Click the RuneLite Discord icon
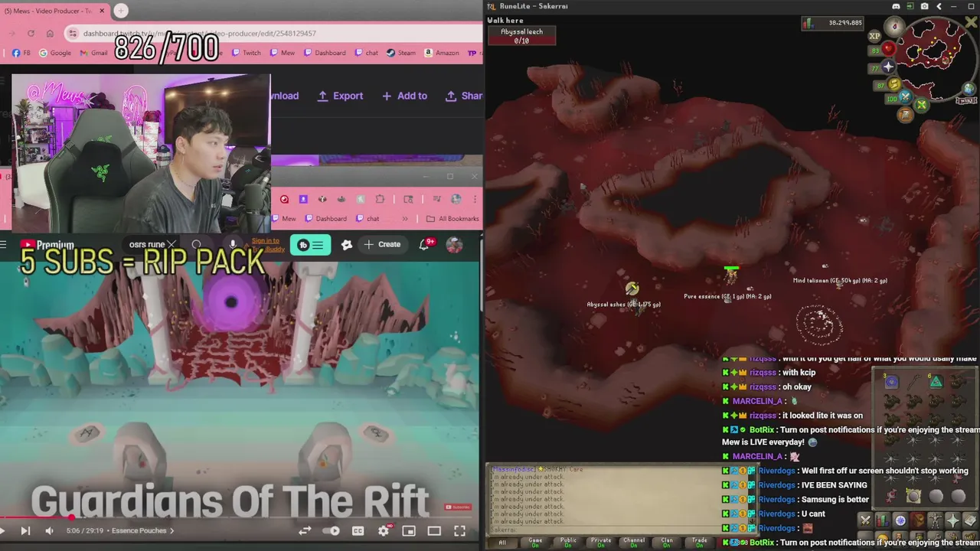This screenshot has width=980, height=551. point(896,6)
